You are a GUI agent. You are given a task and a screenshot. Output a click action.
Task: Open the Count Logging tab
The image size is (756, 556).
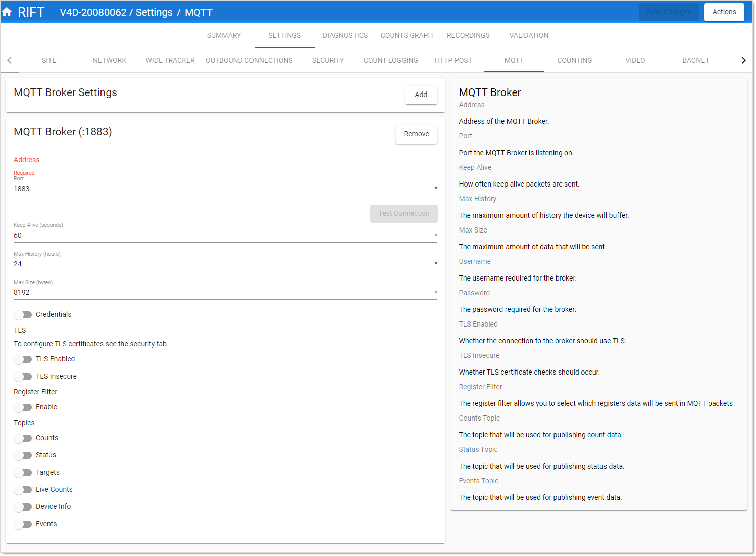391,60
